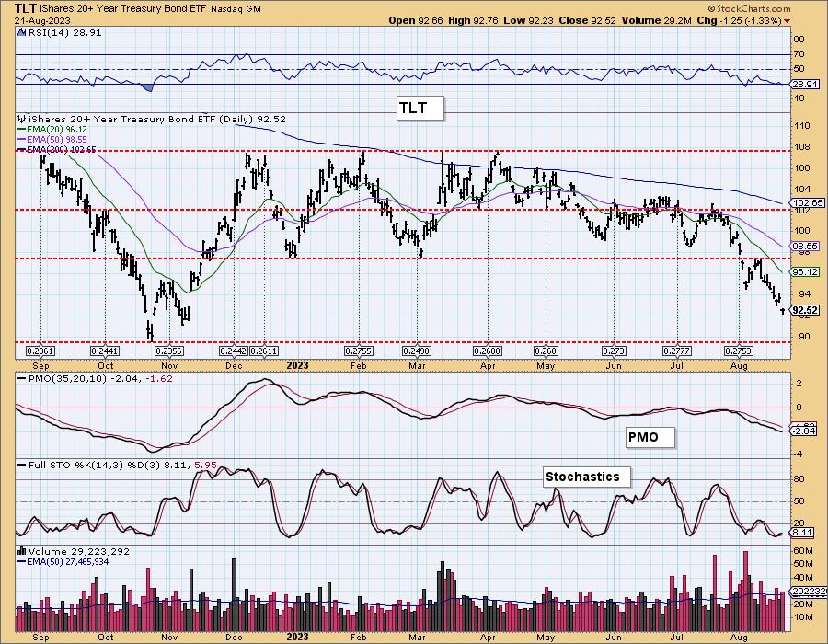Click the candlestick icon before the "(Daily) 92.52" legend
The width and height of the screenshot is (828, 644).
pyautogui.click(x=21, y=120)
